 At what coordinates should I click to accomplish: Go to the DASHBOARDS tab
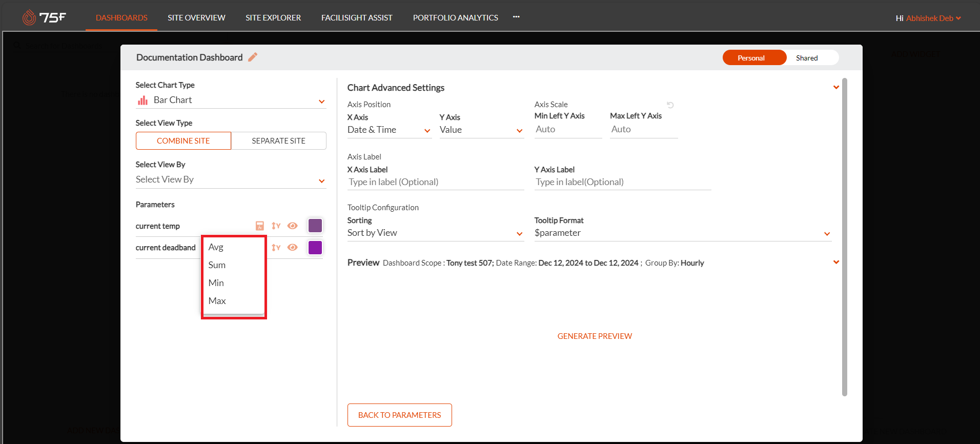(x=121, y=17)
